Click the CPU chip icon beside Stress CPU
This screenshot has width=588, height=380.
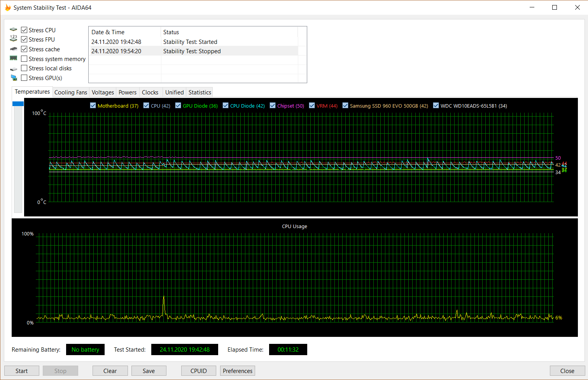point(14,30)
